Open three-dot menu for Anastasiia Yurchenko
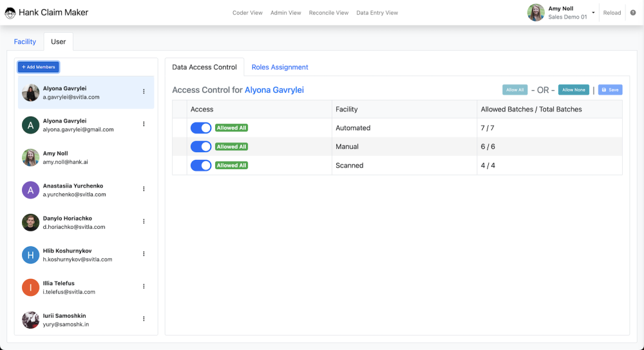The image size is (644, 350). click(x=144, y=189)
